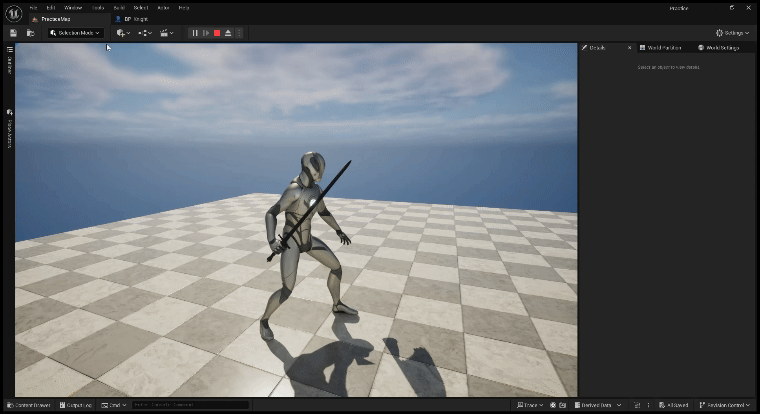Image resolution: width=760 pixels, height=414 pixels.
Task: Click the trace bookmark icon next to Trace
Action: 553,405
